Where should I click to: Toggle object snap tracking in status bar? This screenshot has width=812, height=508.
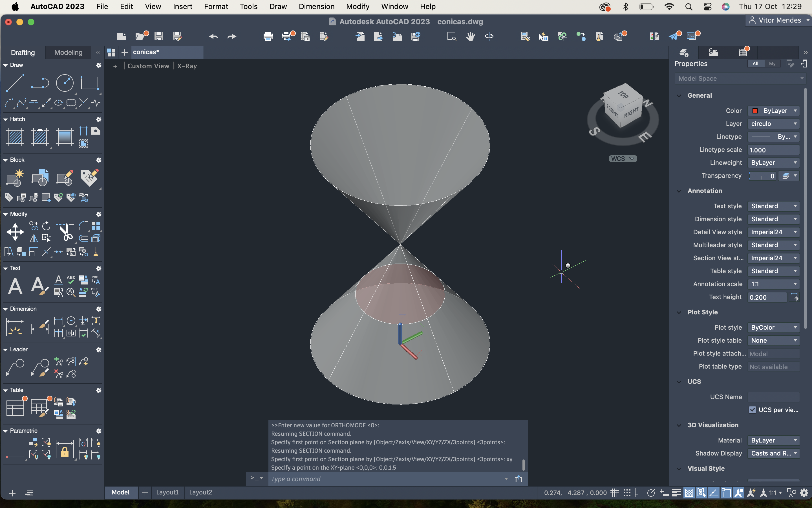714,493
